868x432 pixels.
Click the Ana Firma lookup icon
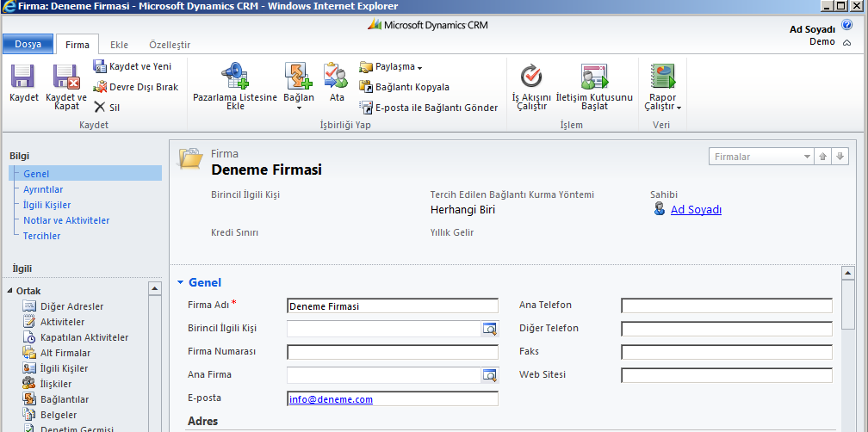tap(489, 375)
